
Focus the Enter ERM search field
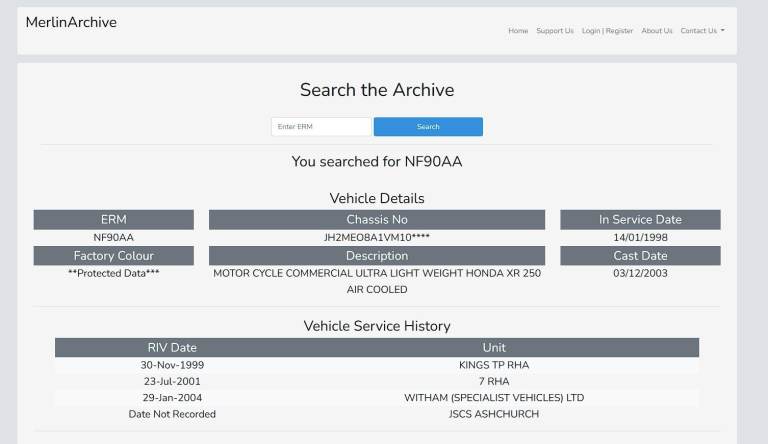(x=320, y=127)
